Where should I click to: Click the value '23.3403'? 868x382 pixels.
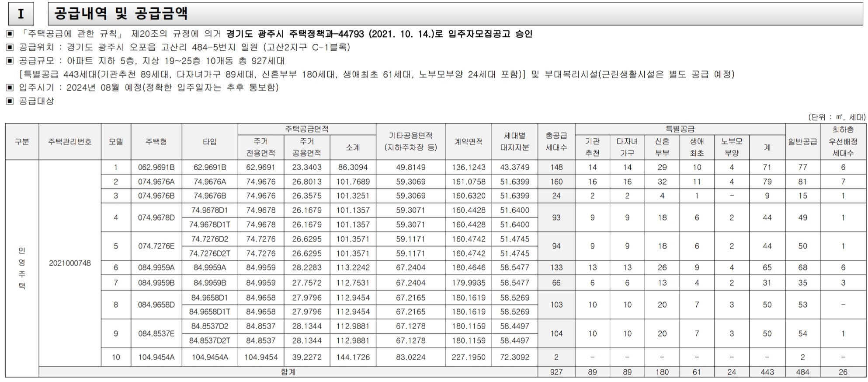[x=307, y=167]
